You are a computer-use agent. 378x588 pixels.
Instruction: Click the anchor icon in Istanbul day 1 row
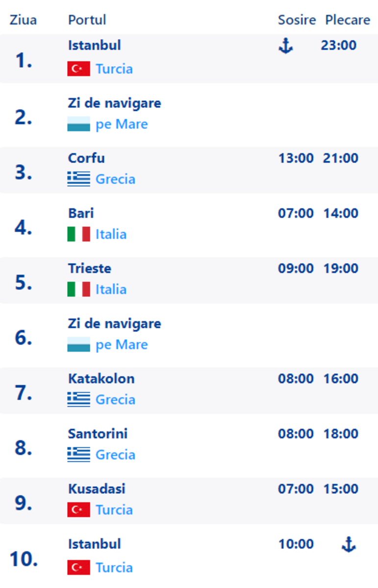point(285,46)
